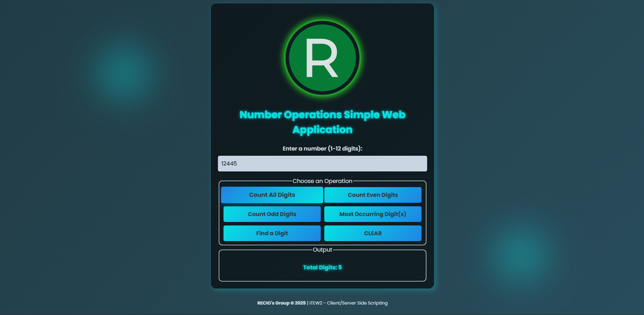
Task: Click the green R logo
Action: tap(323, 58)
